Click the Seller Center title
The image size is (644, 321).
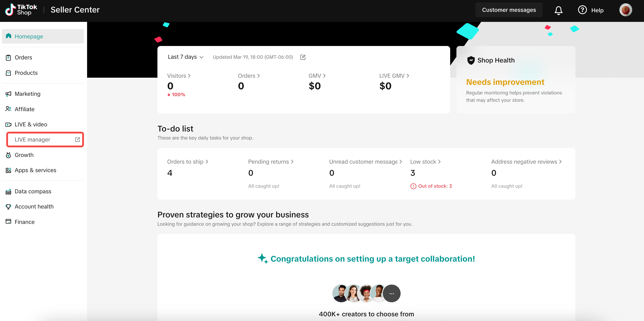coord(75,10)
